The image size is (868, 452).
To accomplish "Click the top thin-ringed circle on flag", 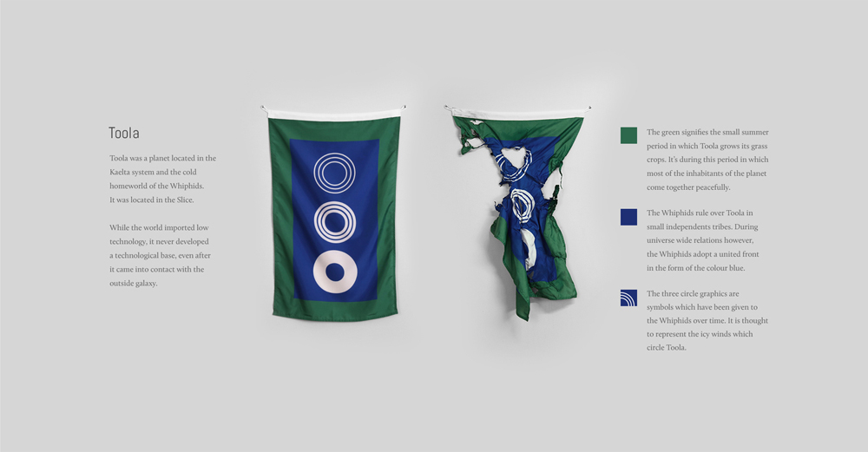I will click(x=334, y=173).
